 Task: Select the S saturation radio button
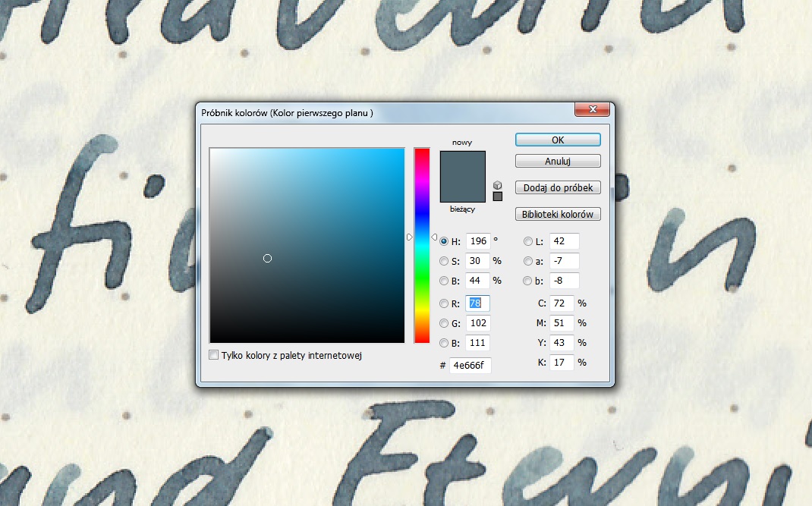pyautogui.click(x=444, y=261)
